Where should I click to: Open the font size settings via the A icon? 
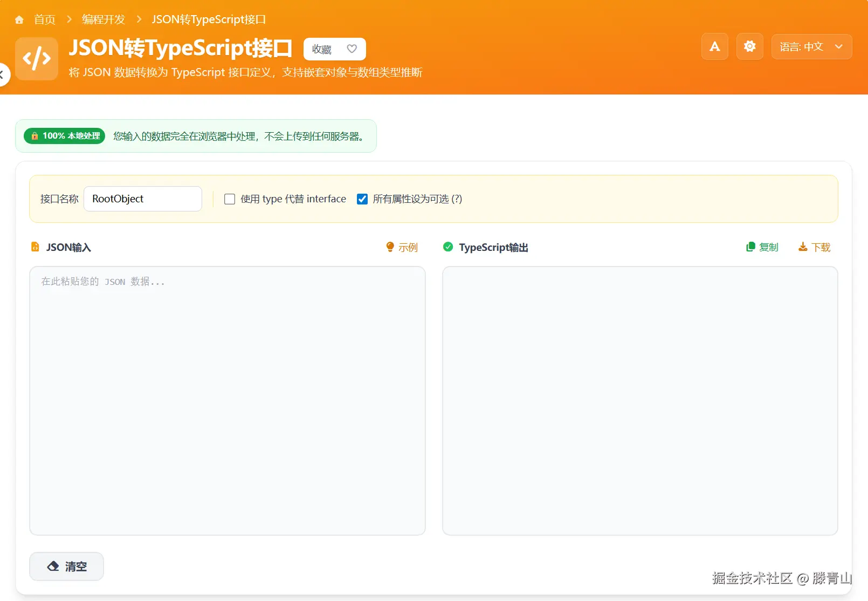click(714, 46)
